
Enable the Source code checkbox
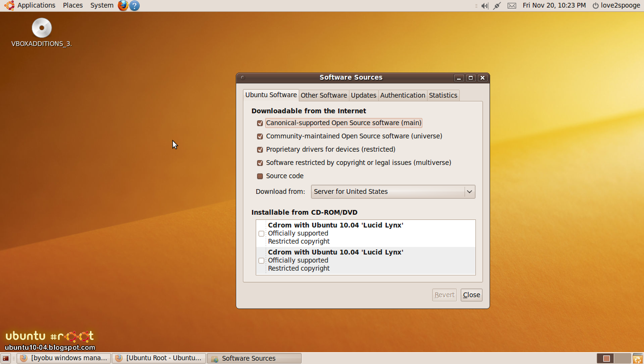pos(260,176)
